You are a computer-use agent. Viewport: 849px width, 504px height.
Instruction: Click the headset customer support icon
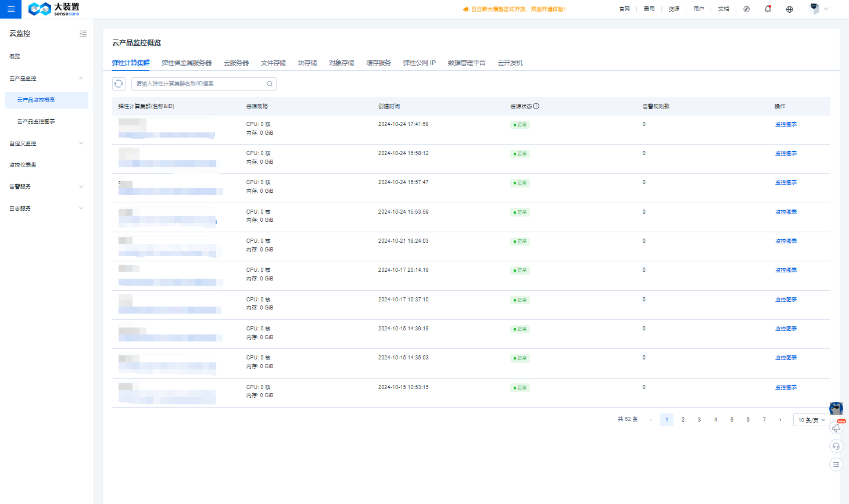pos(836,446)
